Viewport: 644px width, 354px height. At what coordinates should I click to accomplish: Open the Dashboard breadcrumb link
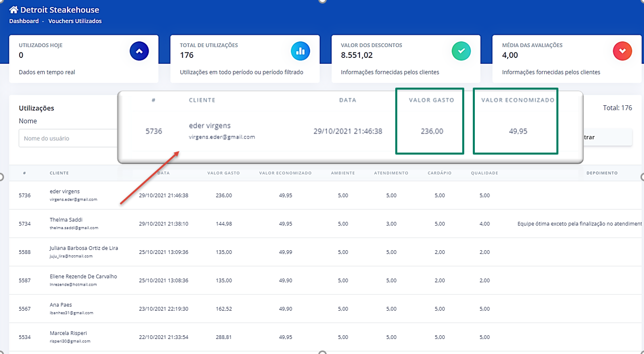24,21
